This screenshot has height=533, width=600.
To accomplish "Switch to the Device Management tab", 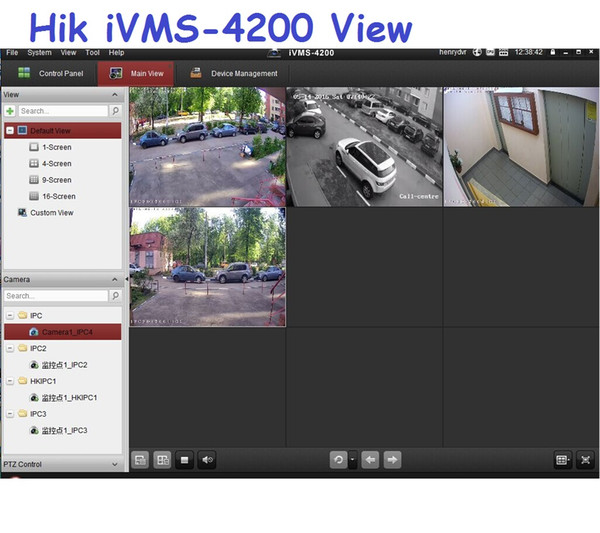I will click(x=233, y=73).
